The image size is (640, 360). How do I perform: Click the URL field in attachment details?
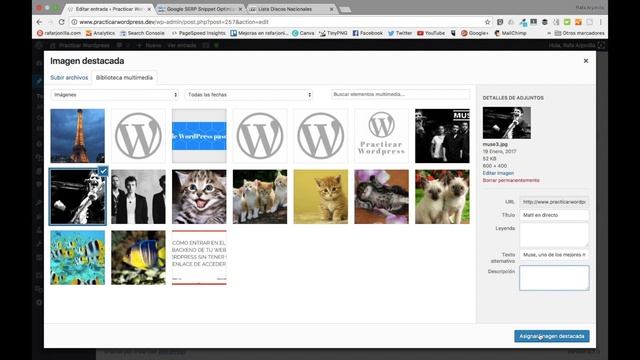[x=554, y=202]
